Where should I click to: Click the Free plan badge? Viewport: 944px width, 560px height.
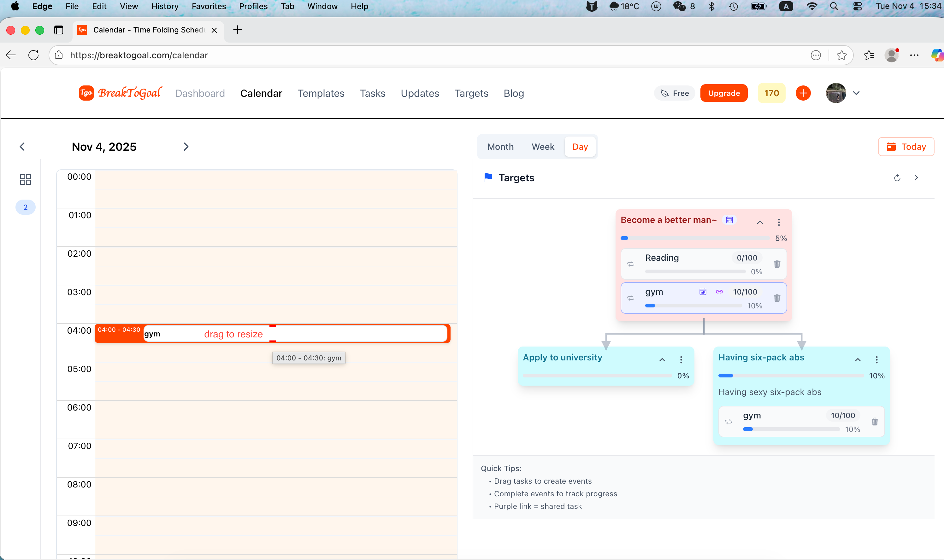coord(674,93)
